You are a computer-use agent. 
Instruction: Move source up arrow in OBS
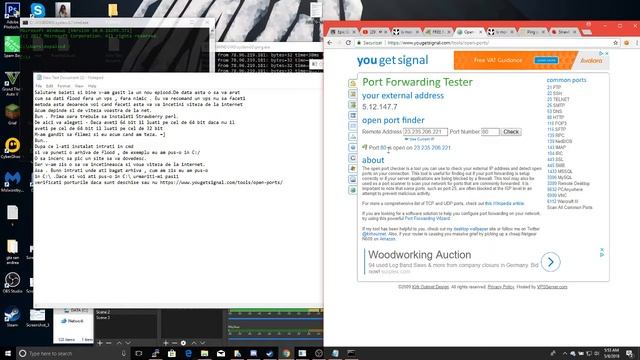point(194,343)
